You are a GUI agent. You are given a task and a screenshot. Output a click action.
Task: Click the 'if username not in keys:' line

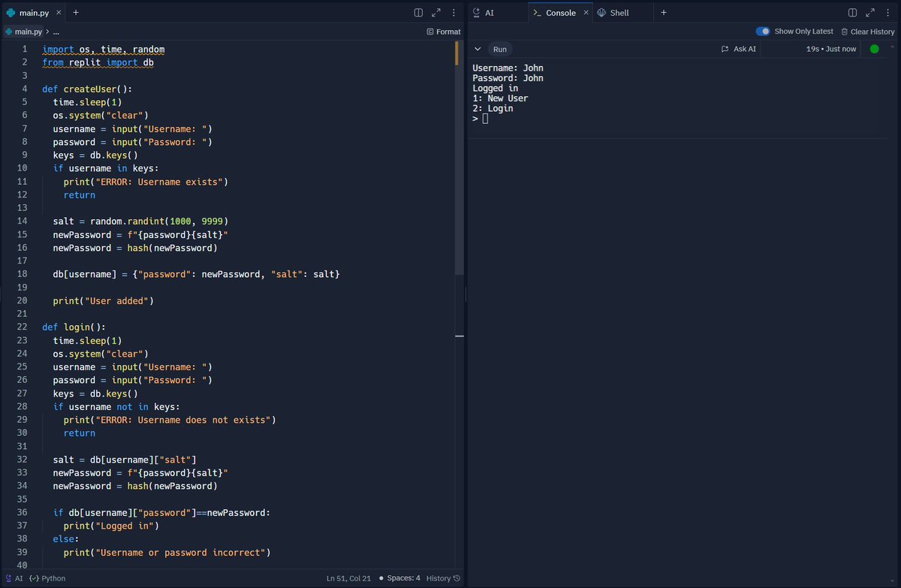coord(116,406)
